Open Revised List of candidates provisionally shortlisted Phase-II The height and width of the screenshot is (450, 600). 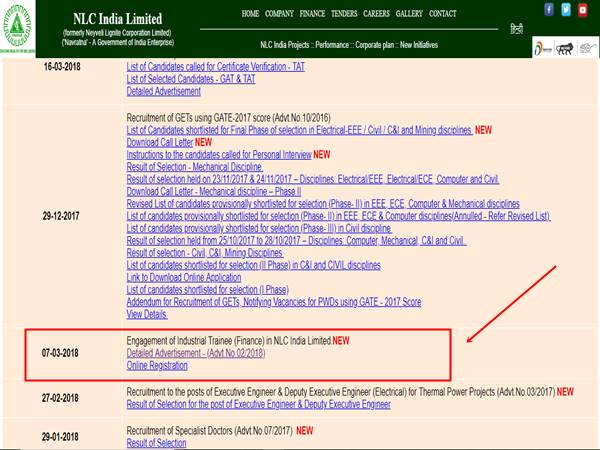click(323, 204)
